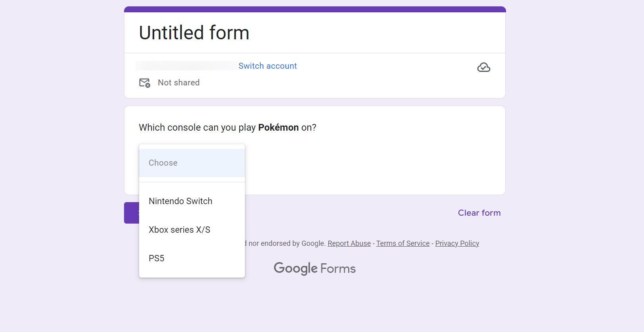Screen dimensions: 644x332
Task: Click Clear form button
Action: pos(479,213)
